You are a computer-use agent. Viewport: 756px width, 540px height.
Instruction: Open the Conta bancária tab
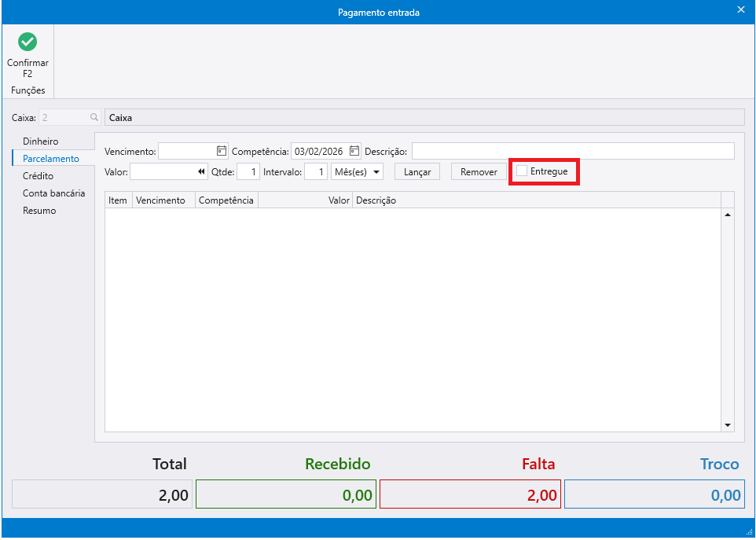[x=53, y=193]
